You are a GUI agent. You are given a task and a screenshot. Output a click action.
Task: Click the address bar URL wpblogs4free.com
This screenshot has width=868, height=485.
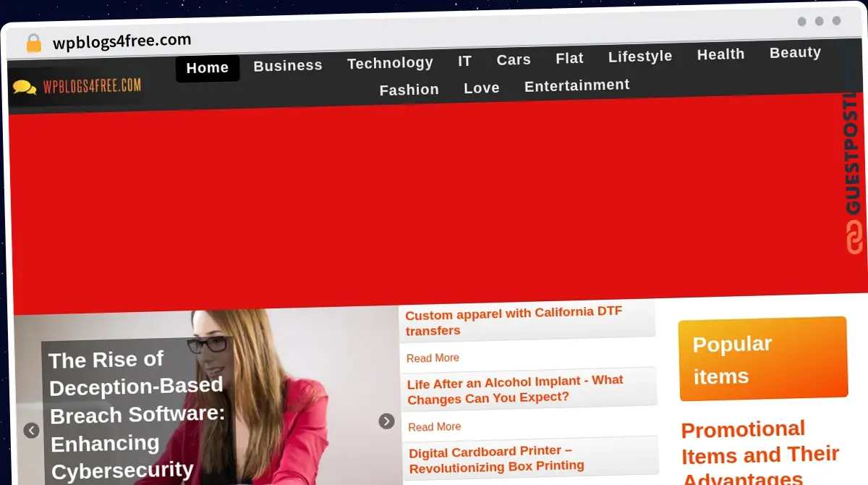122,41
